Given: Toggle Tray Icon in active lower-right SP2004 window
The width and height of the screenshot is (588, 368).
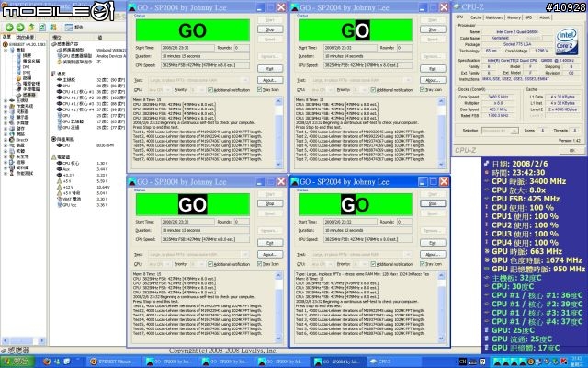Looking at the screenshot, I should [x=423, y=264].
